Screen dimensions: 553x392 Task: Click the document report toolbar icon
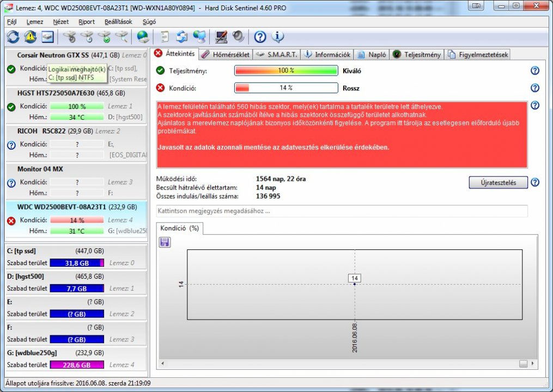tap(165, 36)
